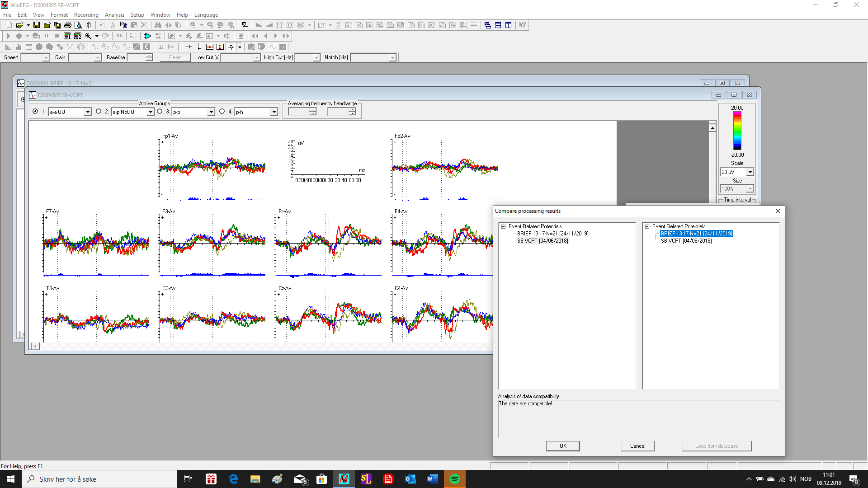Open the Analysis menu
This screenshot has height=488, width=868.
coord(114,15)
